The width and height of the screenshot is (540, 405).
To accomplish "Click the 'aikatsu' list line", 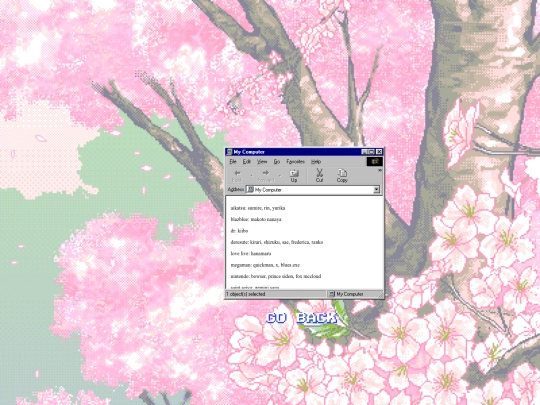I will [258, 208].
